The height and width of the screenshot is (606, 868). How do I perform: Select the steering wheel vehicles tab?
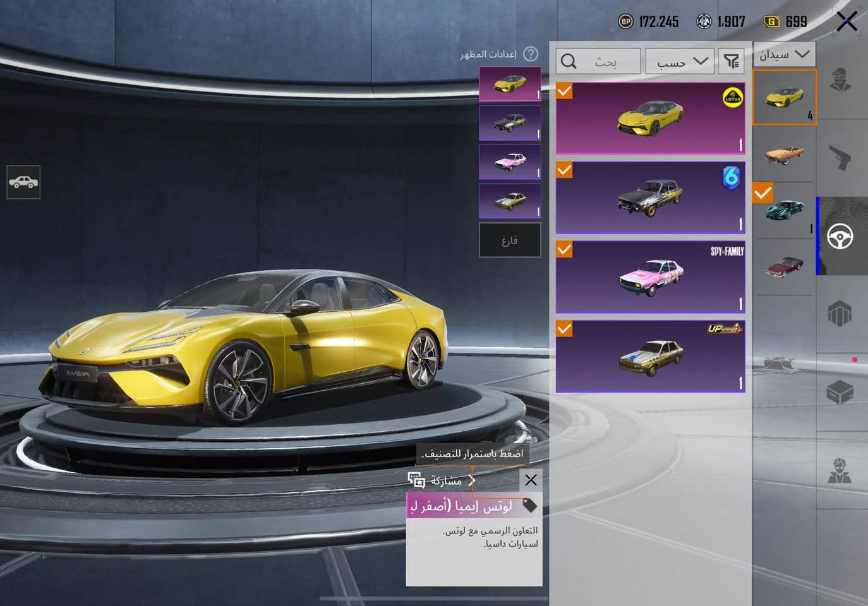click(x=840, y=236)
